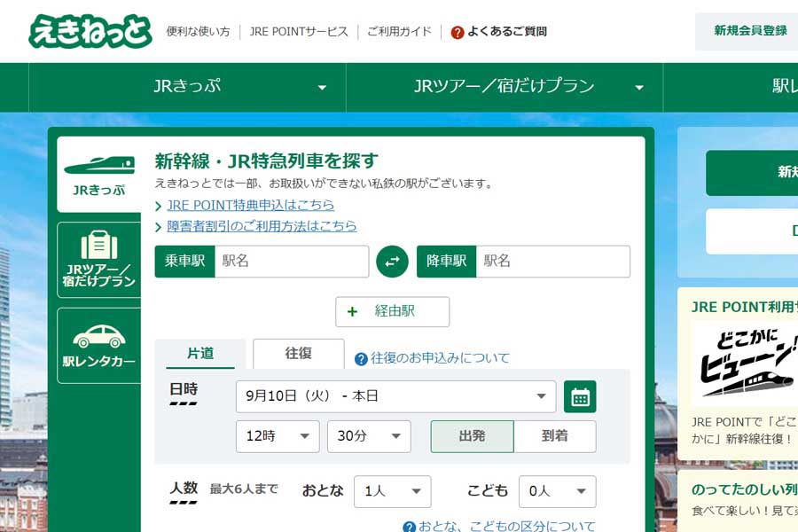Open the JRツアー／宿だけプラン sidebar icon
This screenshot has width=798, height=532.
tap(98, 257)
